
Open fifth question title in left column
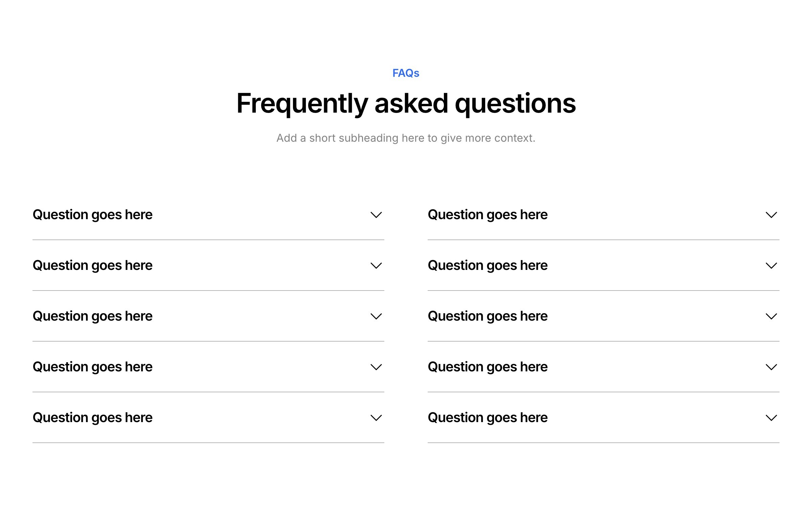coord(92,418)
